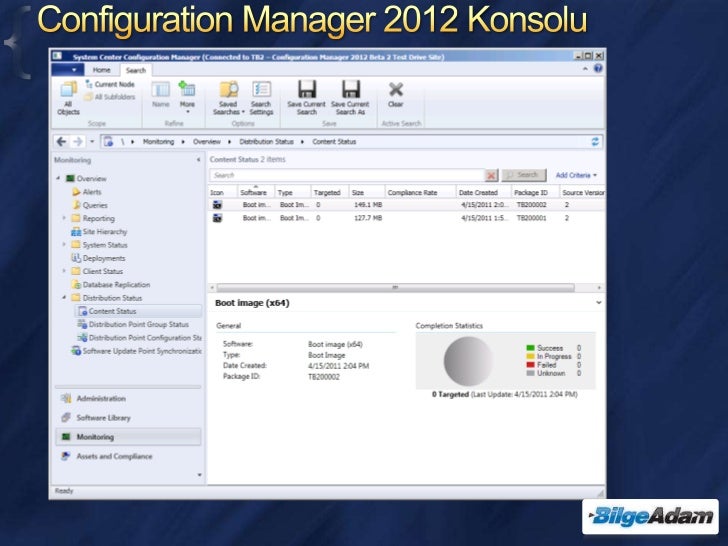Collapse the ribbon with the up arrow
728x546 pixels.
(585, 69)
